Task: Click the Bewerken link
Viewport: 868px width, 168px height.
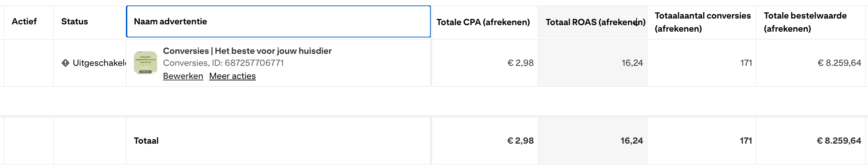Action: (x=183, y=76)
